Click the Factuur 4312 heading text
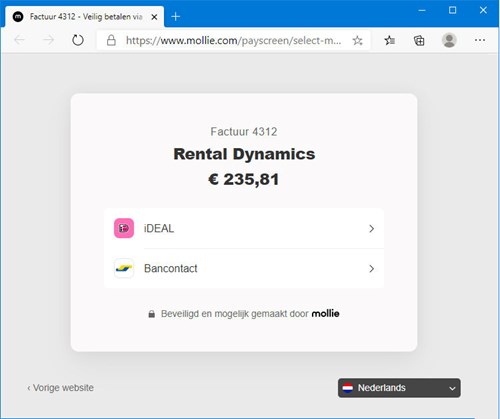Viewport: 500px width, 419px height. 244,132
